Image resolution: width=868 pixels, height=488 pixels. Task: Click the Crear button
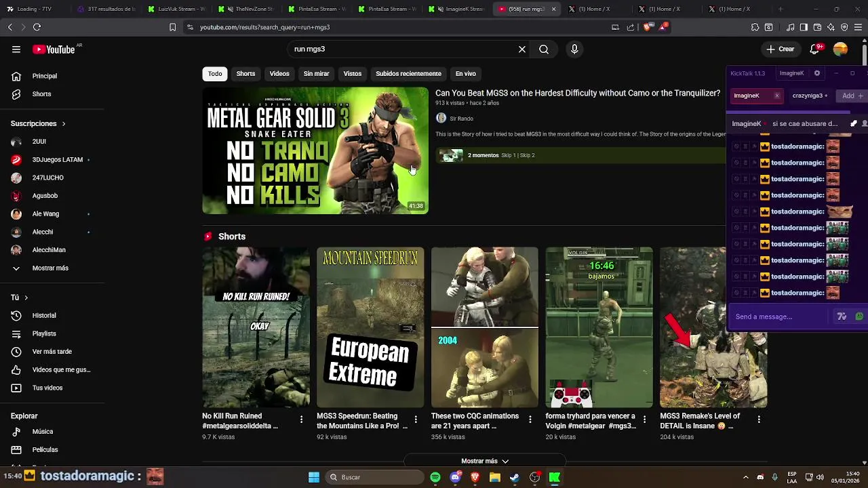coord(780,49)
